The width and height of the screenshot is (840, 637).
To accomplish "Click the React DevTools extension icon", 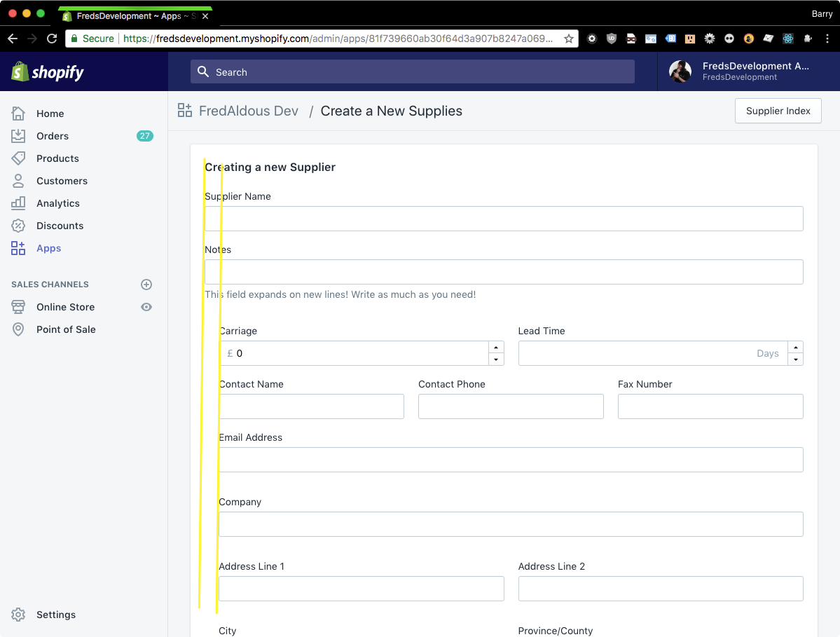I will (787, 39).
